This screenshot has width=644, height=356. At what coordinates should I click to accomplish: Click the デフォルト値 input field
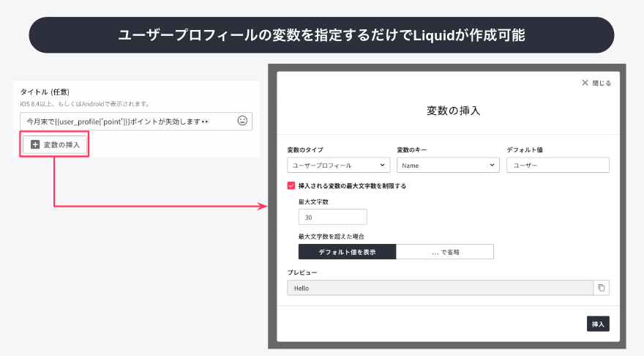(x=558, y=166)
